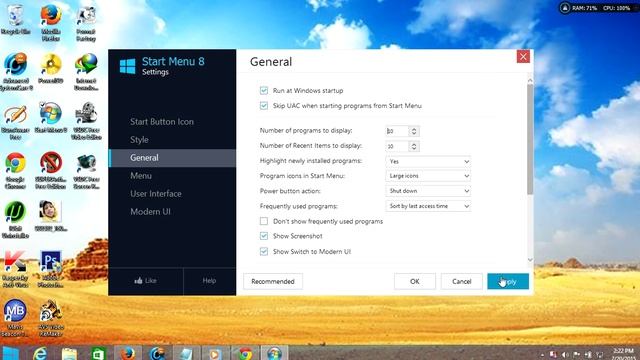Open the Advanced SystemCare desktop shortcut
The image size is (640, 360).
[x=16, y=72]
